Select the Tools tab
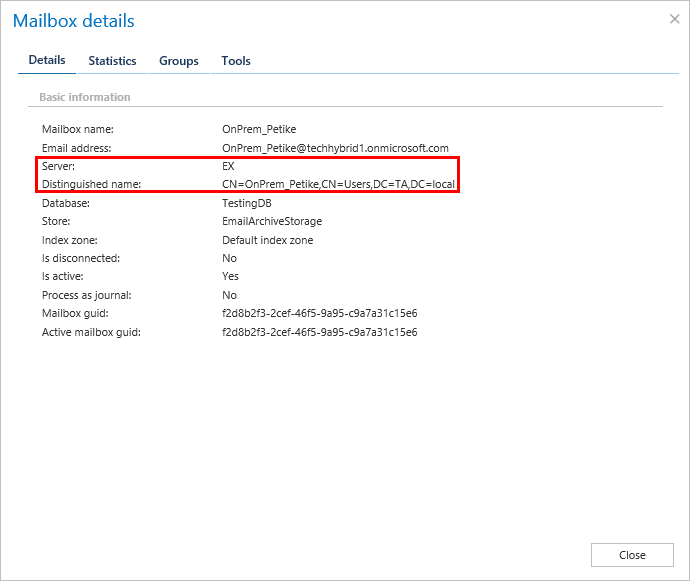 (x=236, y=61)
